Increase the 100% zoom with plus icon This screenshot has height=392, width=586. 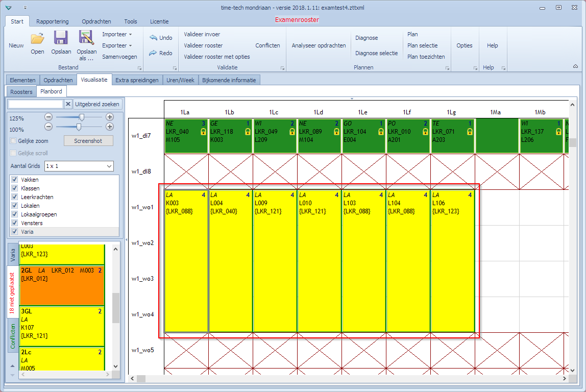pyautogui.click(x=110, y=127)
